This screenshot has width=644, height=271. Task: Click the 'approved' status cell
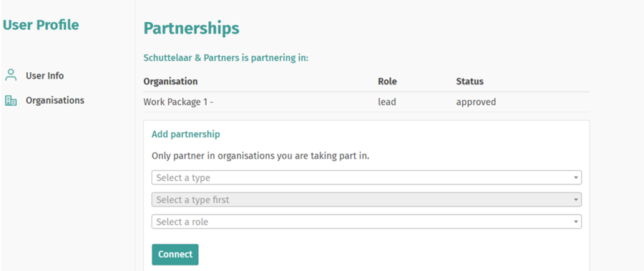[x=476, y=102]
